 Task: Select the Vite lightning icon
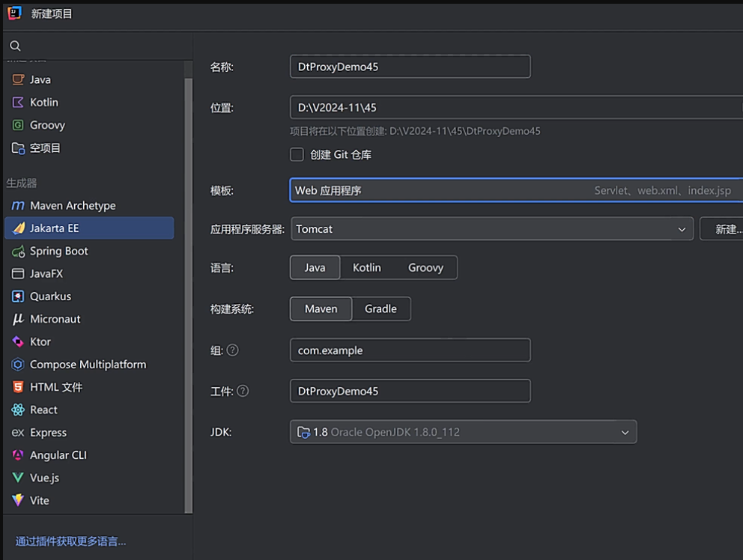pos(18,500)
